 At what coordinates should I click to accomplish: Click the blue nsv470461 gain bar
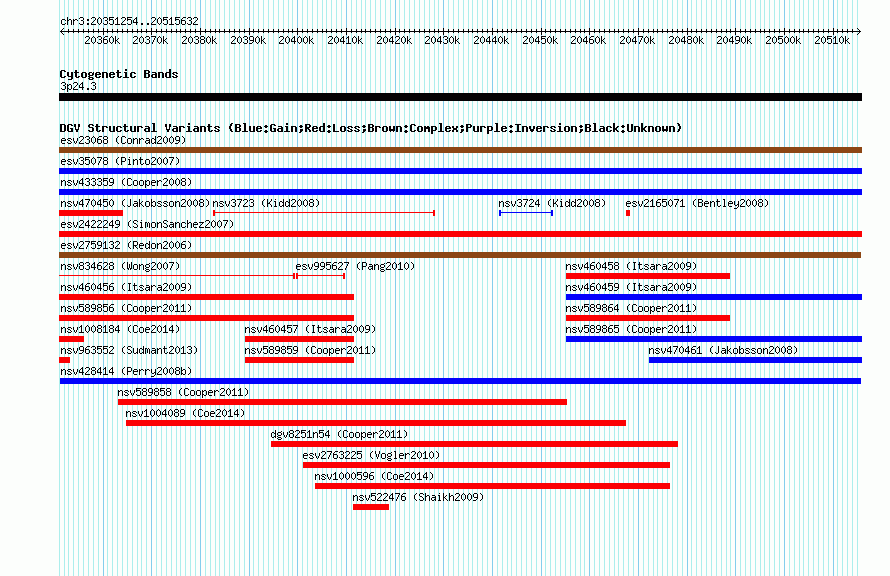(x=755, y=360)
